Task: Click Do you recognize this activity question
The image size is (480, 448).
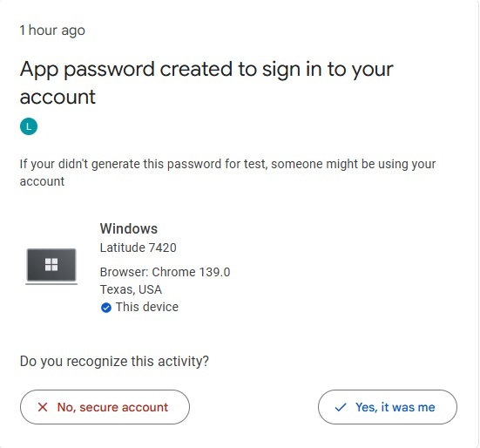Action: (114, 362)
